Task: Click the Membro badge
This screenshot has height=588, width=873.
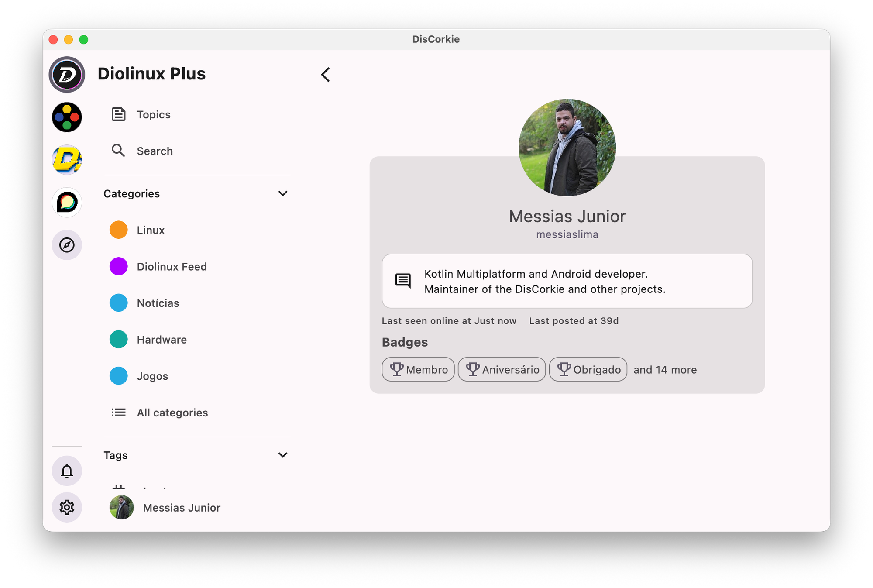Action: click(x=418, y=370)
